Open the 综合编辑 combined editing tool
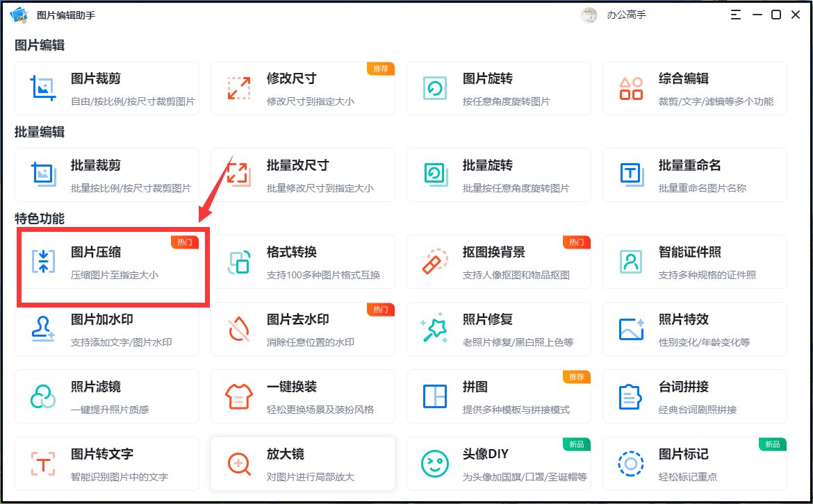 695,88
